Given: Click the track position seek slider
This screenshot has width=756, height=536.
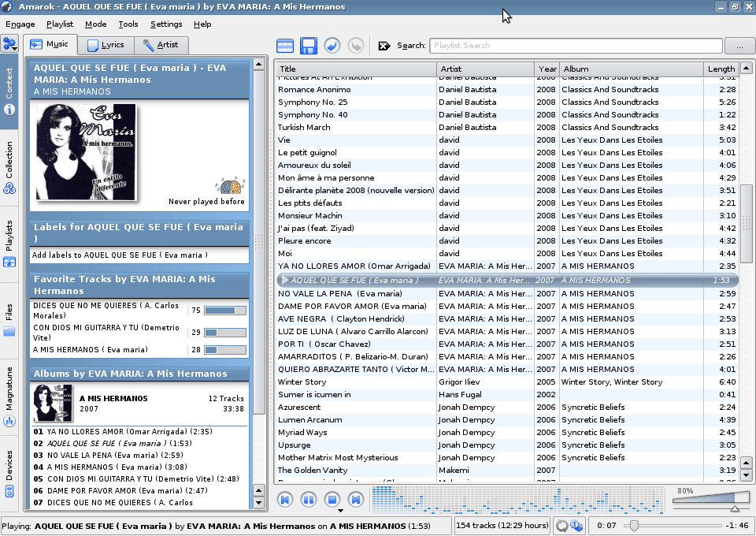Looking at the screenshot, I should (668, 526).
